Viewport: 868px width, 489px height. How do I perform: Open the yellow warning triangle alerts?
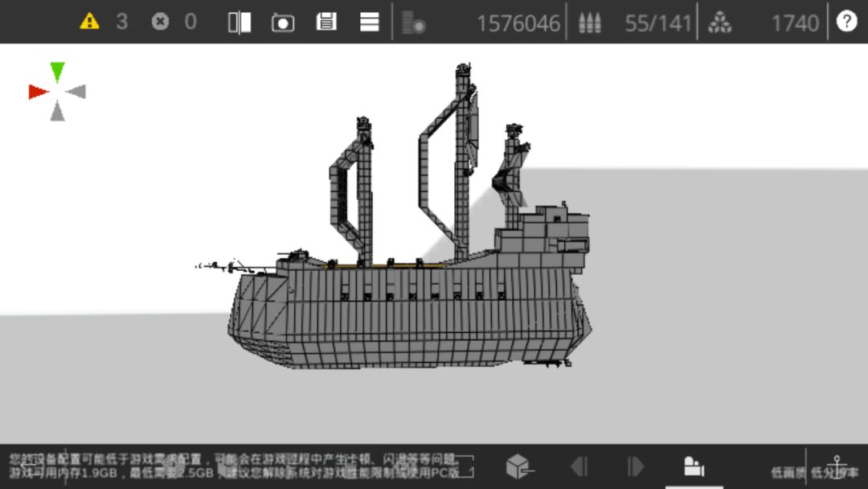pyautogui.click(x=89, y=22)
